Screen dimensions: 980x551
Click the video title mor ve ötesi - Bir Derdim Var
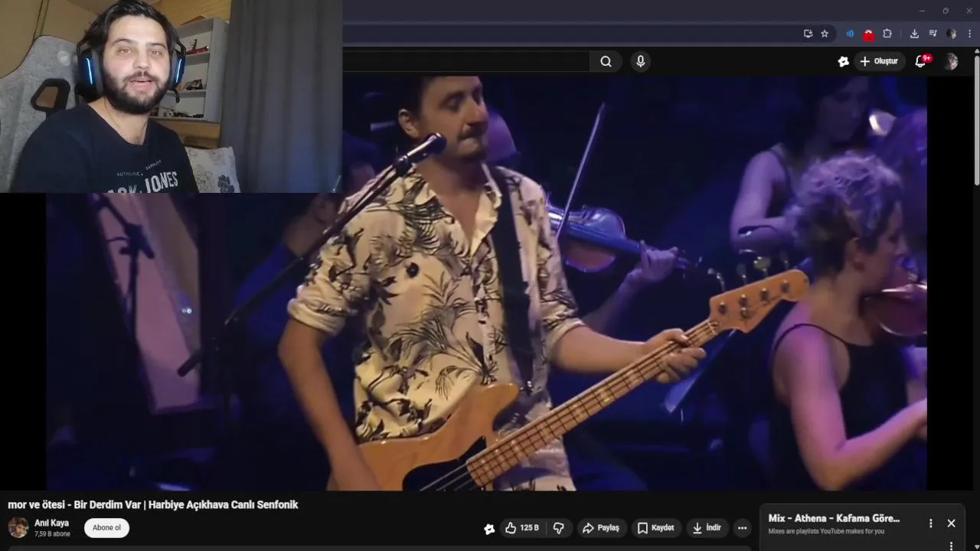pos(153,505)
